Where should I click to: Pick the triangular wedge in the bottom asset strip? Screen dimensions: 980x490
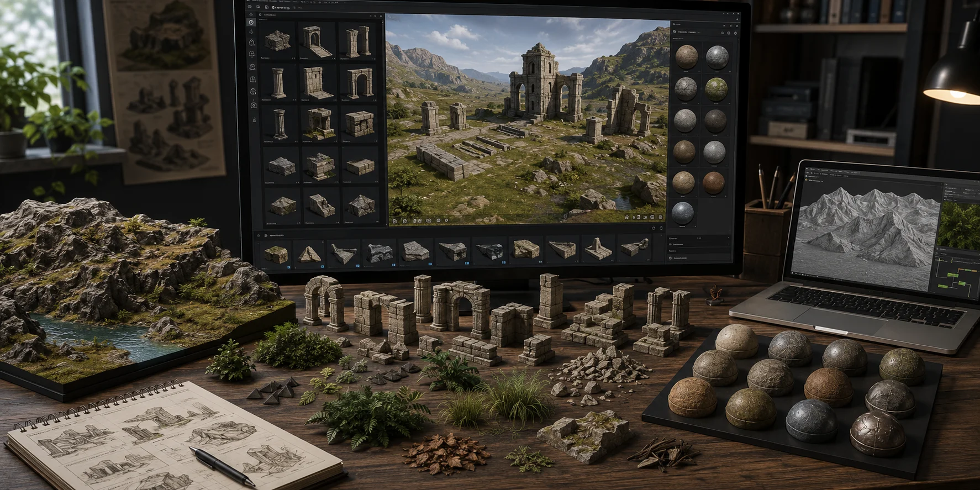pos(309,254)
